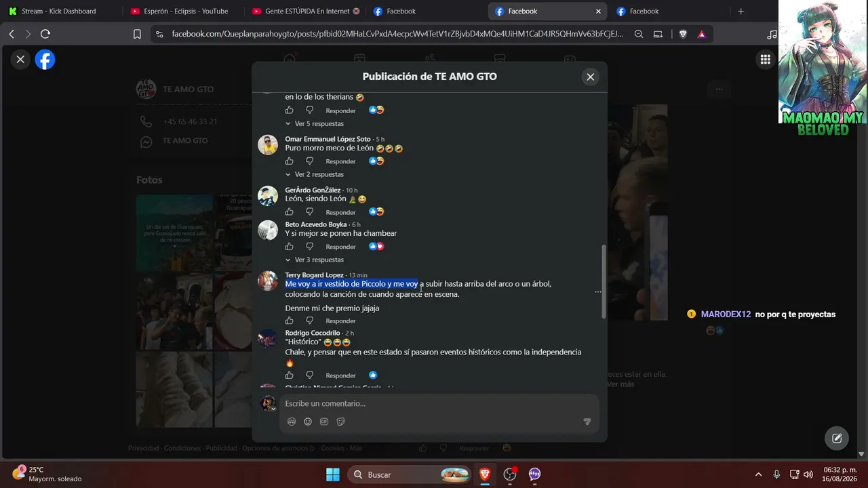Image resolution: width=868 pixels, height=488 pixels.
Task: Click the 'Escribe un comentario' input field
Action: click(x=439, y=403)
